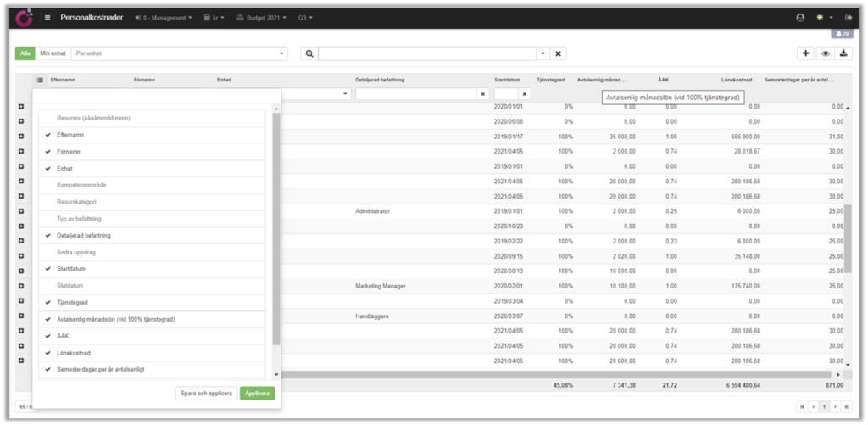The image size is (868, 425).
Task: Sort by Tjänstegrad column header
Action: pyautogui.click(x=550, y=81)
